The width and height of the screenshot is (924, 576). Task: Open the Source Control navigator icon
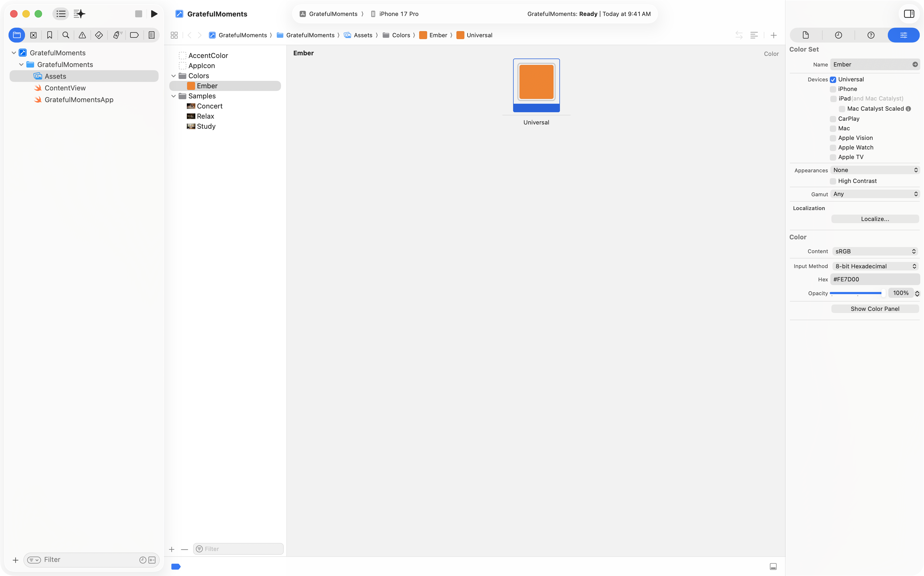pyautogui.click(x=34, y=35)
